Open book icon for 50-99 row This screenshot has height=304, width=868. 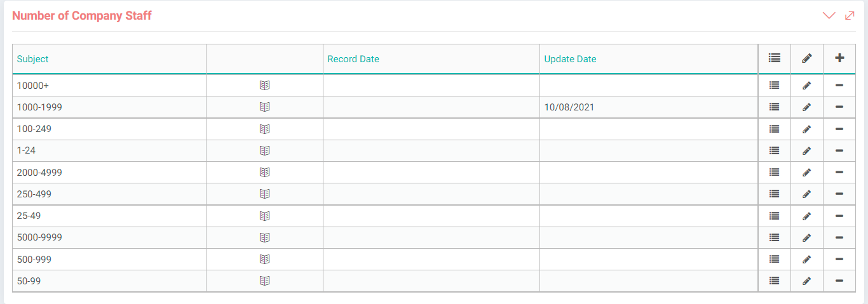265,281
